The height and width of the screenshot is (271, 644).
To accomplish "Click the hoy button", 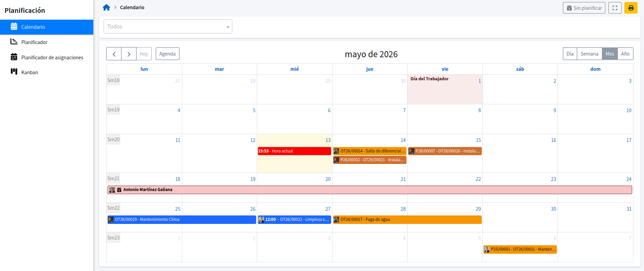I will click(x=144, y=54).
